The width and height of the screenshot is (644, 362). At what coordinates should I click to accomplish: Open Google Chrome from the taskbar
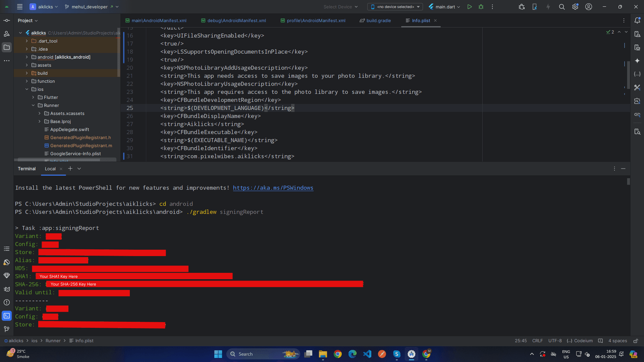pyautogui.click(x=338, y=354)
